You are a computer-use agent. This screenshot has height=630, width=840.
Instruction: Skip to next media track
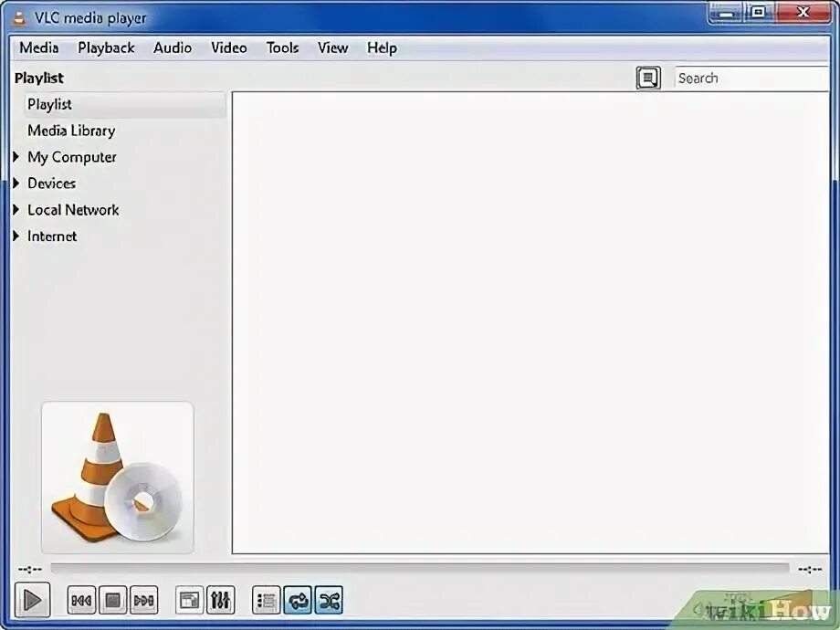click(143, 600)
